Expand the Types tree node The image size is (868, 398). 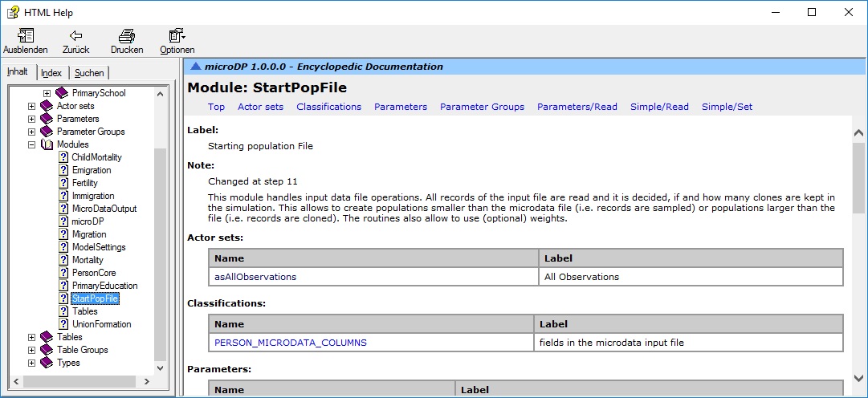(32, 363)
